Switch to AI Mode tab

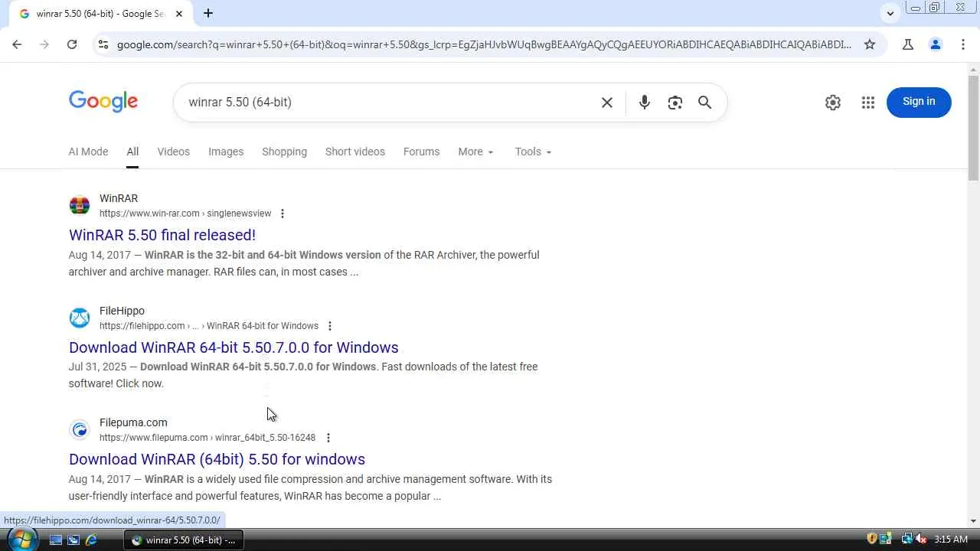[x=88, y=152]
